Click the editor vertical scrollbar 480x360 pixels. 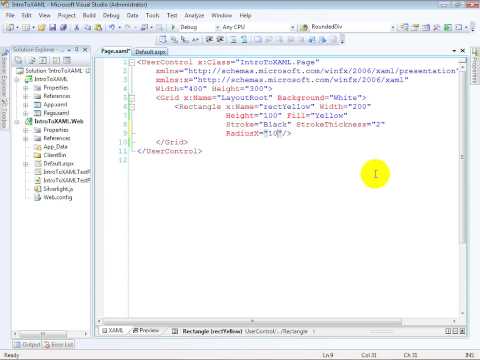pyautogui.click(x=462, y=157)
